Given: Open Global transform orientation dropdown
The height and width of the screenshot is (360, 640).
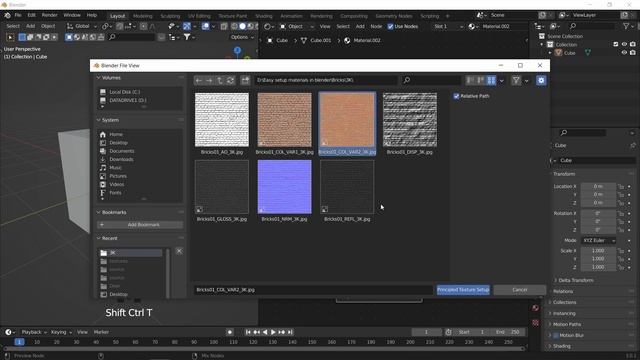Looking at the screenshot, I should tap(82, 26).
